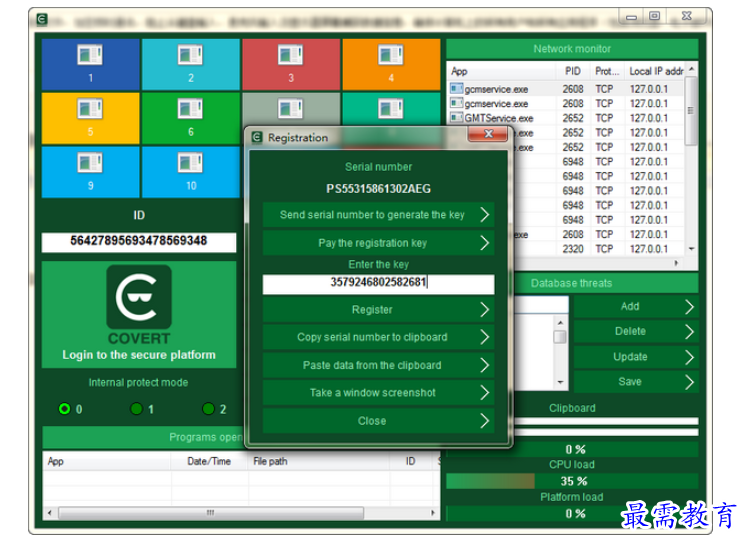Click the arrow on Send serial number row
This screenshot has height=547, width=745.
pos(484,215)
